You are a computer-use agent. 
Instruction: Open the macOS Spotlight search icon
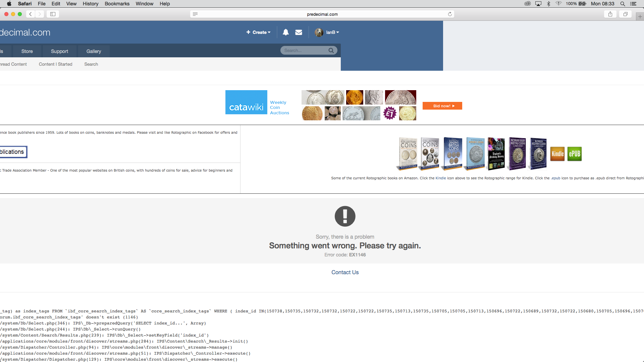[623, 4]
